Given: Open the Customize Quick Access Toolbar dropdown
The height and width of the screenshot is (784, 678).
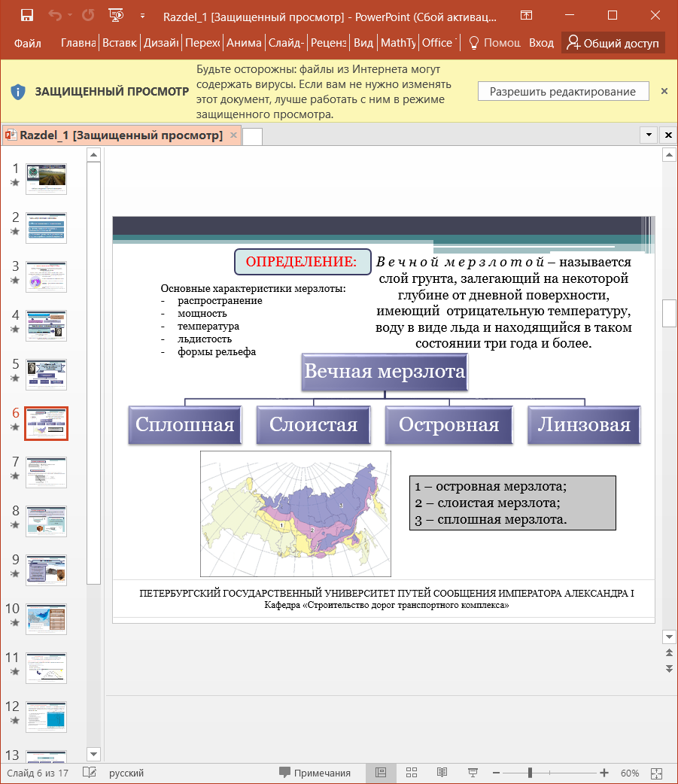Looking at the screenshot, I should [142, 16].
